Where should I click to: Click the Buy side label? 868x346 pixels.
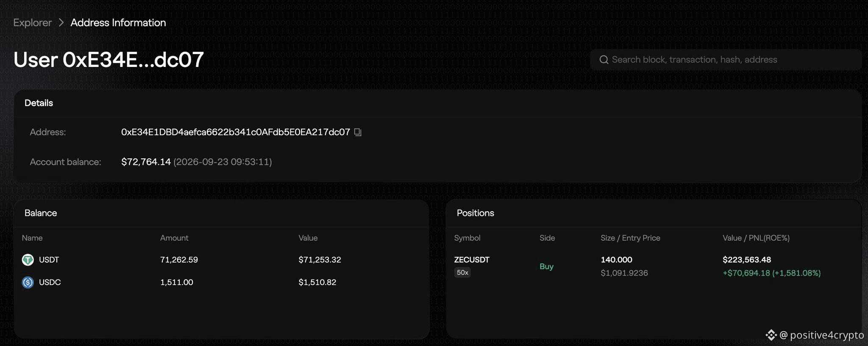tap(546, 266)
